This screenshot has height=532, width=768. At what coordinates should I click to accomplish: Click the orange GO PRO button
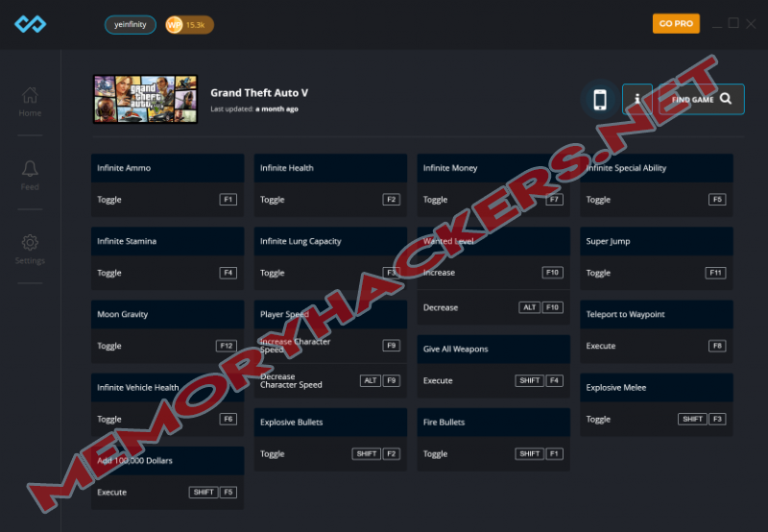(x=676, y=23)
